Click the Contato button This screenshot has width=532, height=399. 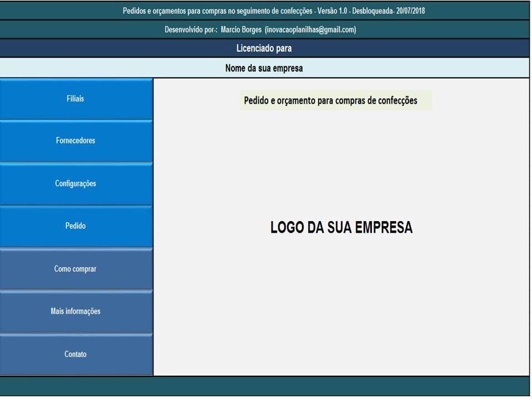76,354
